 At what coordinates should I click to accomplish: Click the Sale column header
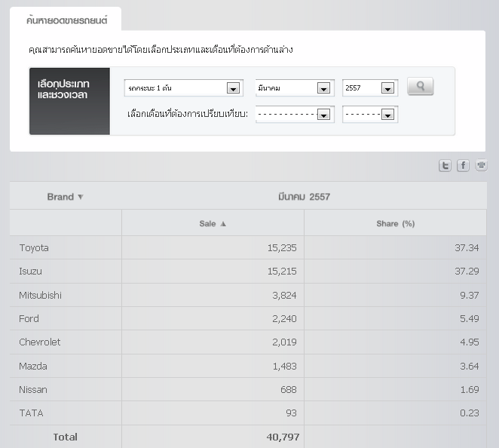click(207, 224)
